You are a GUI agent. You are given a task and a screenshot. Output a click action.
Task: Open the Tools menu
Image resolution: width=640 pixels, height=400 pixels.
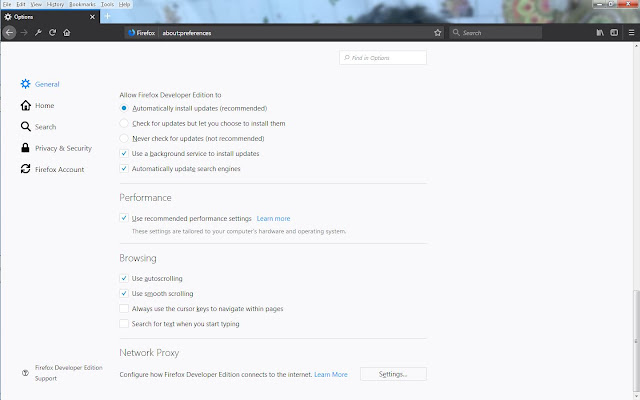107,4
